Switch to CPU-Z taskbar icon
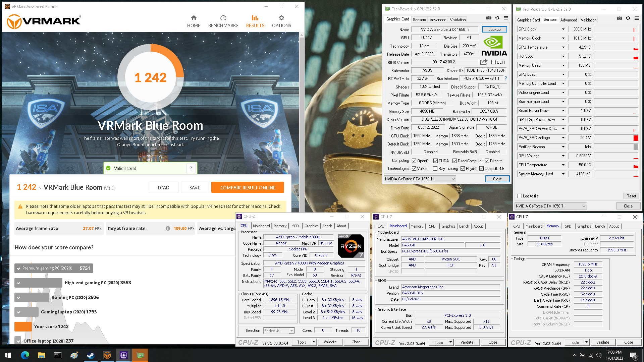Image resolution: width=644 pixels, height=362 pixels. coord(123,355)
